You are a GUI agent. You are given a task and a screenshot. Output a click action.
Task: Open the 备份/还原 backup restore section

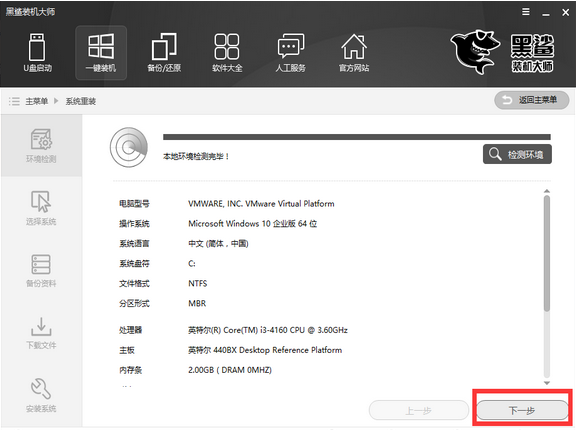coord(164,52)
